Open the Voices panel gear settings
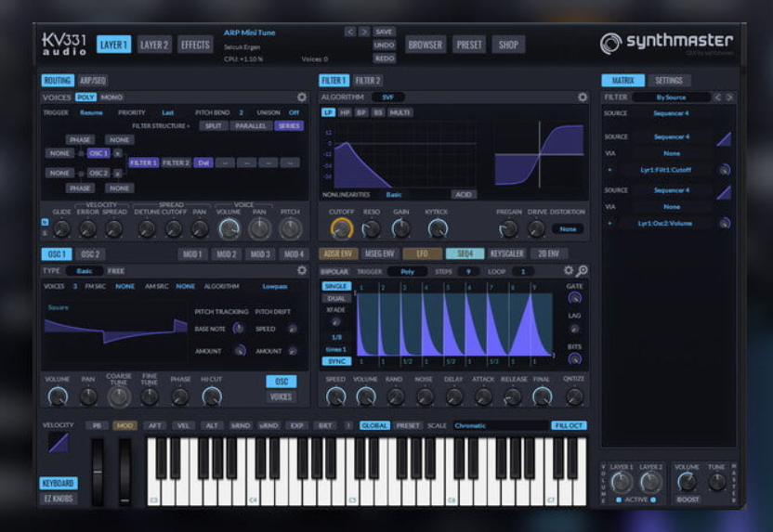 click(302, 97)
